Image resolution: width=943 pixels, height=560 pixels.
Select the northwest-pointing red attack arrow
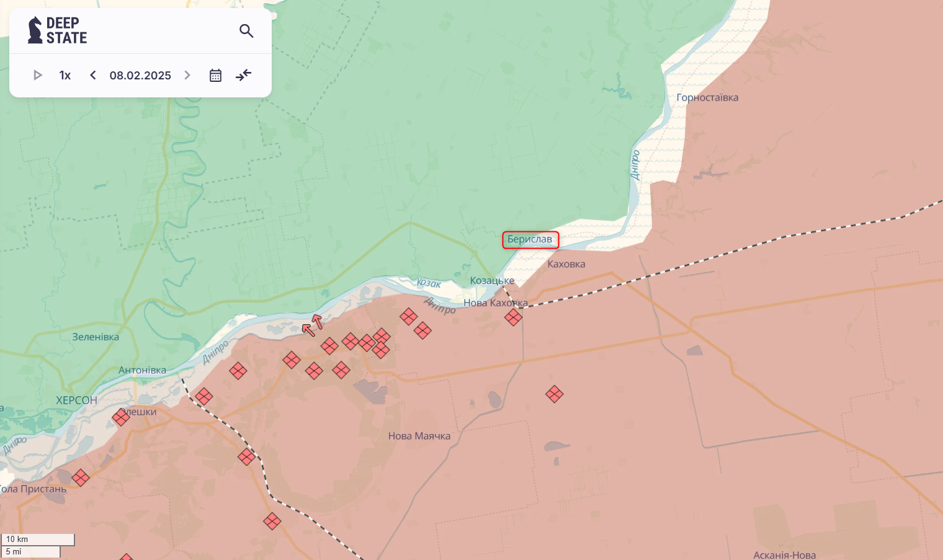pos(308,330)
